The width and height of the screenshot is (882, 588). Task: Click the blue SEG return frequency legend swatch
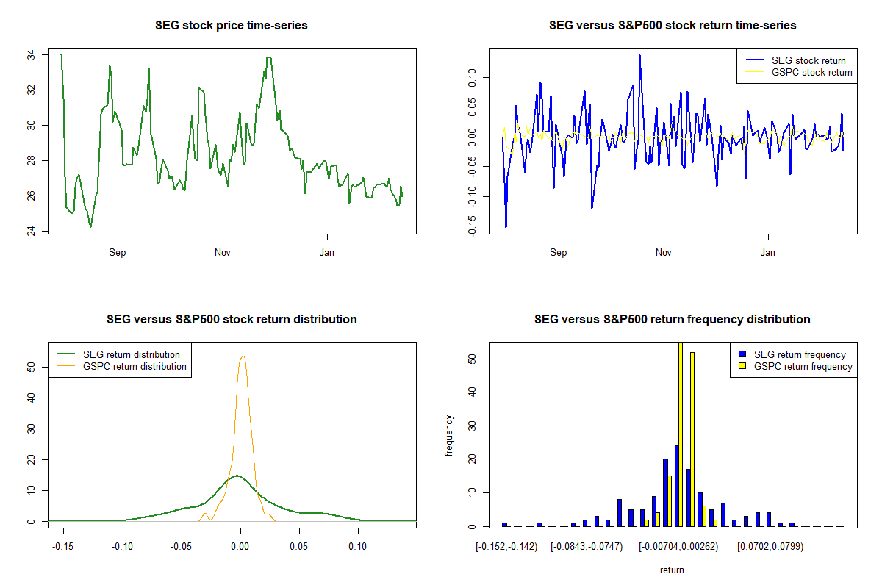point(742,355)
